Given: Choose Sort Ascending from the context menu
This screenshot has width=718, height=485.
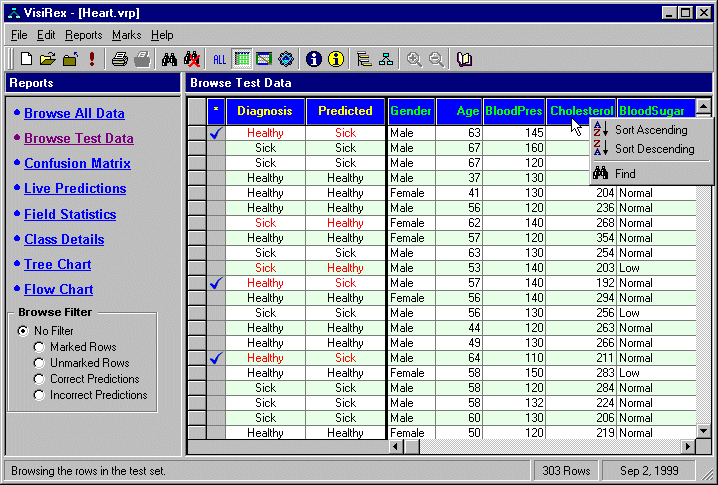Looking at the screenshot, I should click(x=651, y=130).
